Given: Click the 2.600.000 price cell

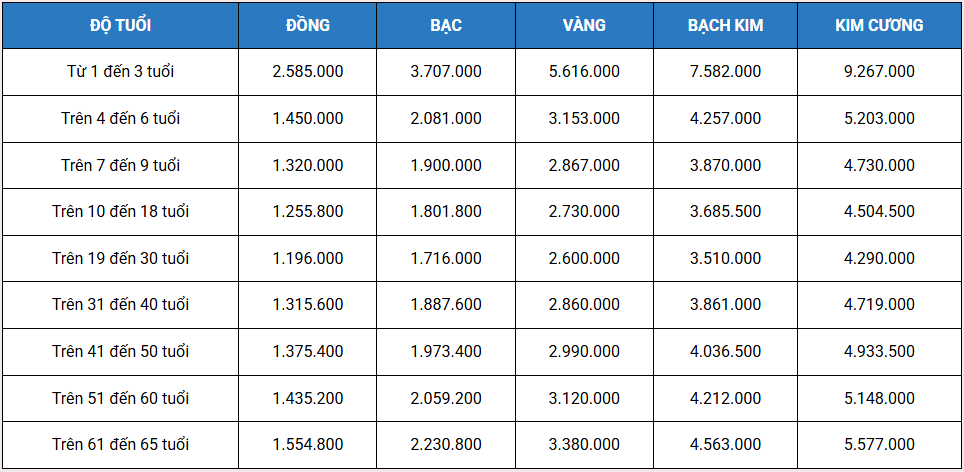Looking at the screenshot, I should (584, 258).
